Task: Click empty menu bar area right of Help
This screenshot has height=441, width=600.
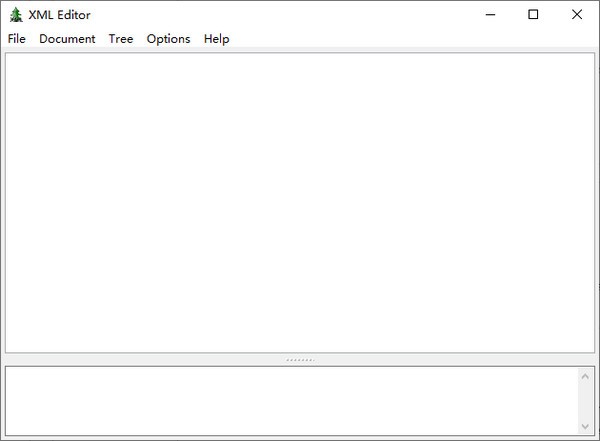Action: click(x=400, y=39)
